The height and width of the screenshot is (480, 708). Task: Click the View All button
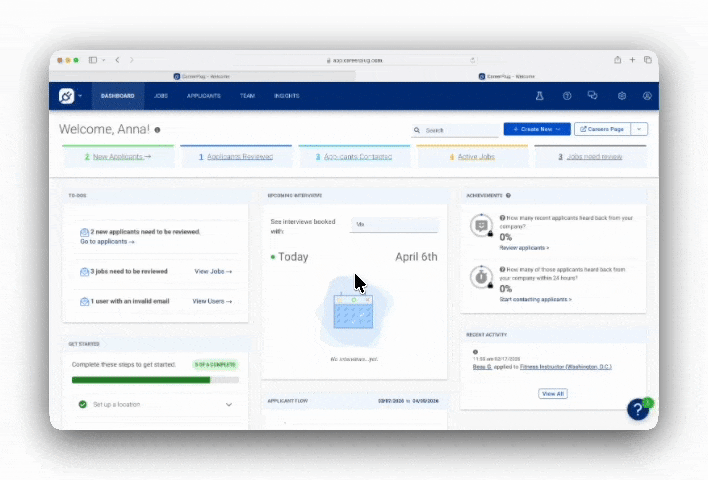click(x=553, y=394)
